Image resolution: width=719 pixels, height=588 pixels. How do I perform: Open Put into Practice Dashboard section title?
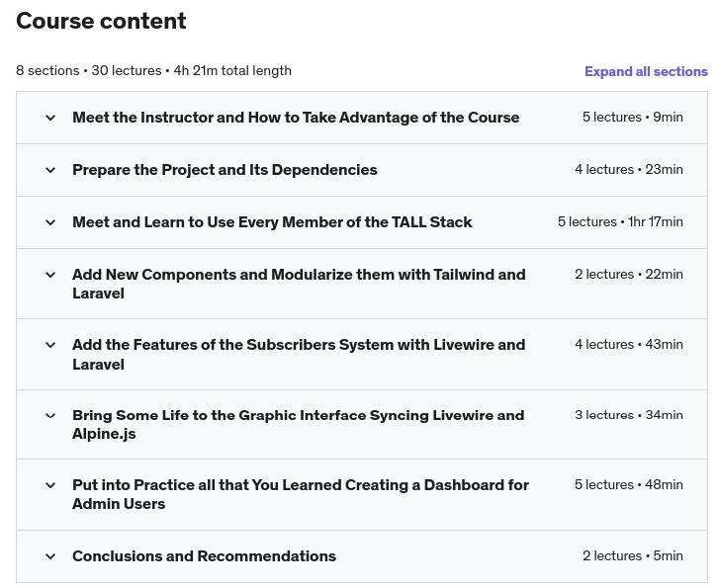coord(301,494)
